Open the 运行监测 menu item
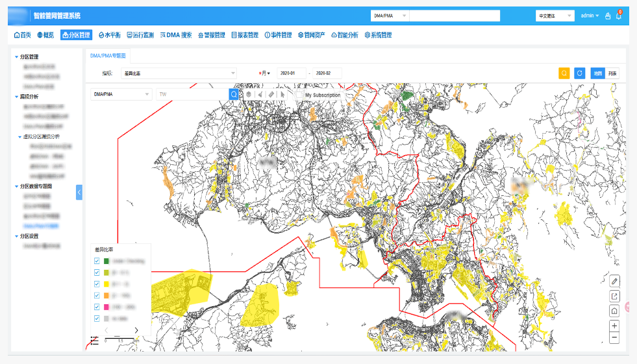The height and width of the screenshot is (364, 637). pyautogui.click(x=140, y=35)
